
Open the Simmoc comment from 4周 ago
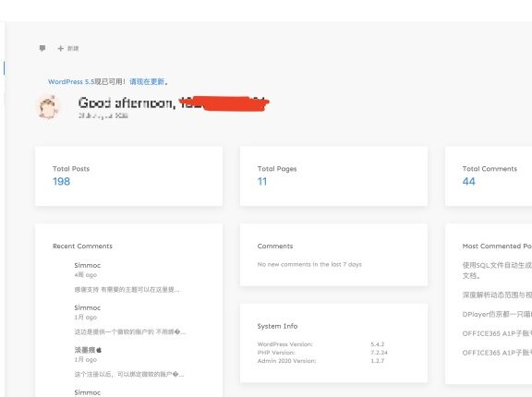click(x=88, y=265)
